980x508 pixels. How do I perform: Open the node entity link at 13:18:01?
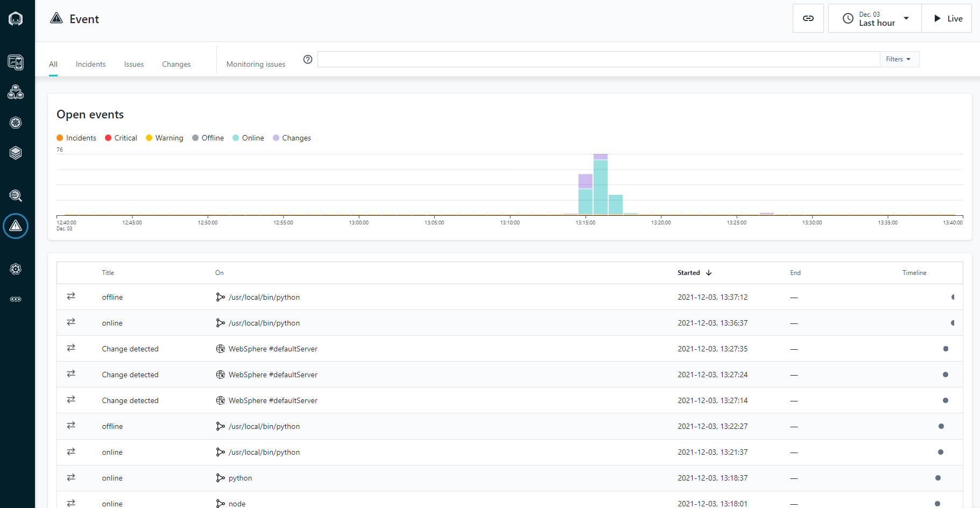237,504
